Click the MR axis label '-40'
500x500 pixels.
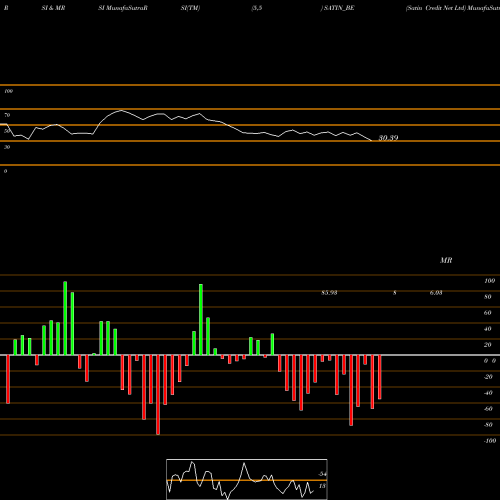(488, 393)
